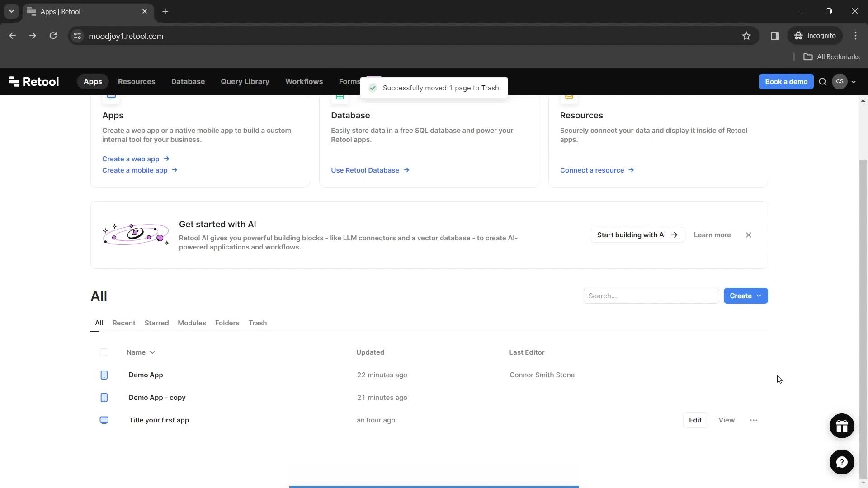Open a new browser tab
This screenshot has height=488, width=868.
click(x=165, y=11)
